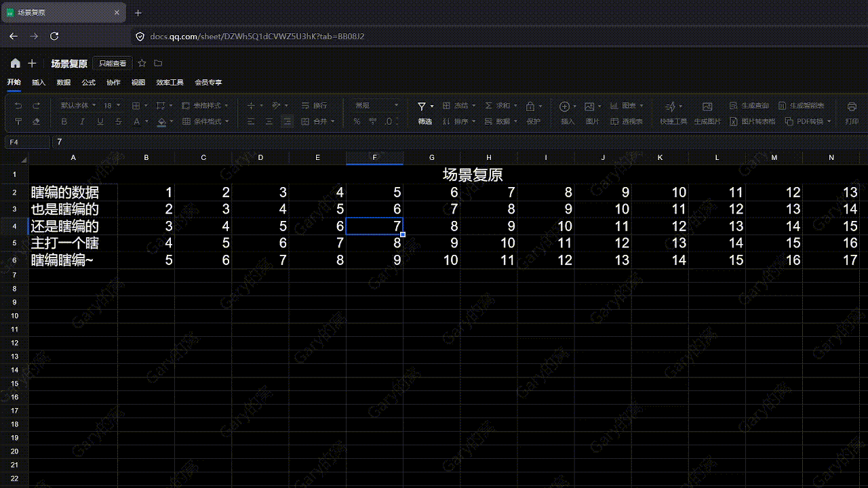
Task: Toggle bold formatting
Action: pos(64,122)
